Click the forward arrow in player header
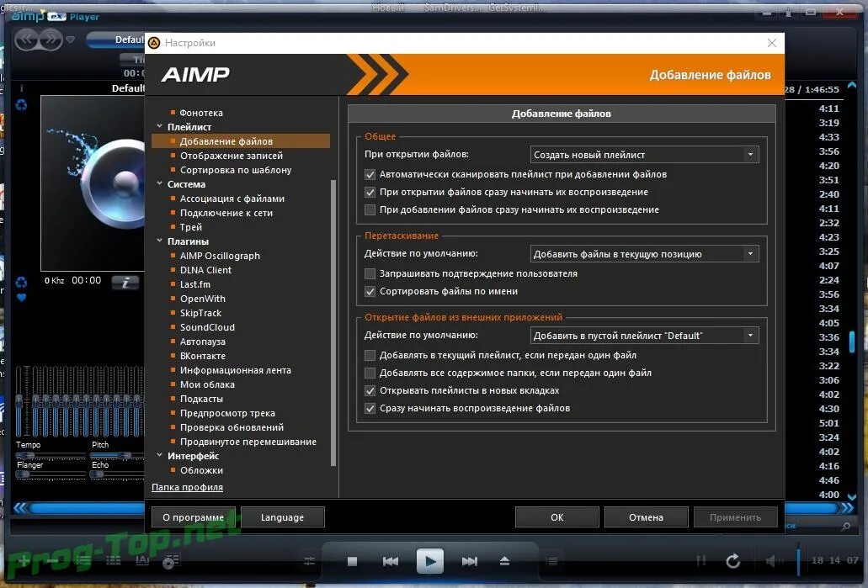This screenshot has height=588, width=868. 51,40
